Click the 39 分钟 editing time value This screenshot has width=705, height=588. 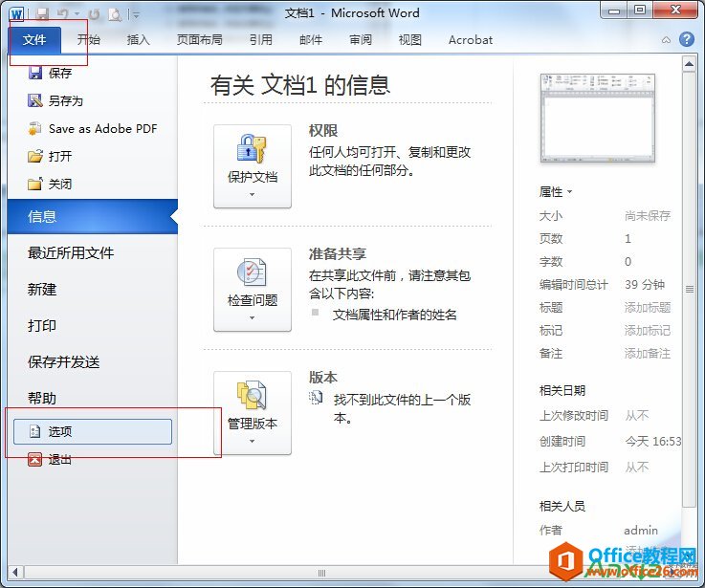click(645, 285)
